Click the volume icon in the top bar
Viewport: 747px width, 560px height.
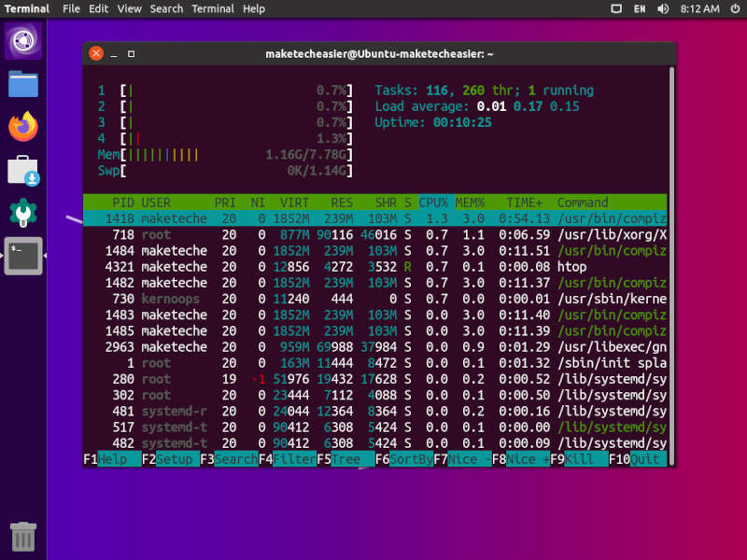663,8
